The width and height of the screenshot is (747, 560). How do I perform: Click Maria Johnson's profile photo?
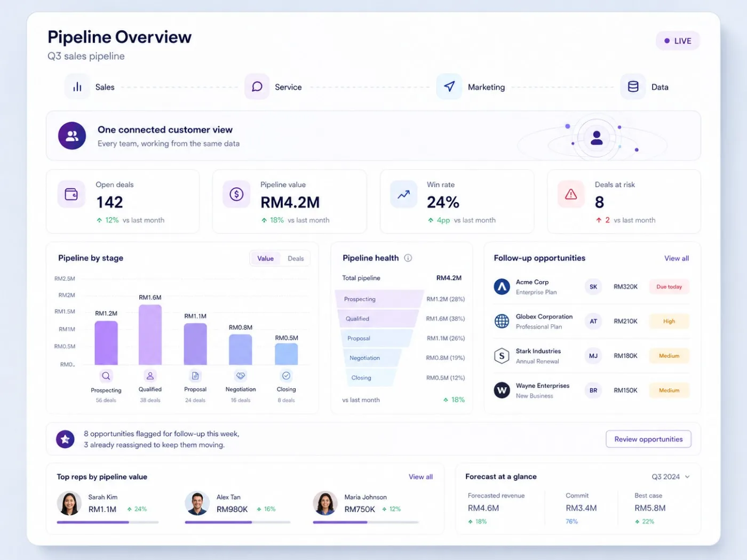point(325,503)
